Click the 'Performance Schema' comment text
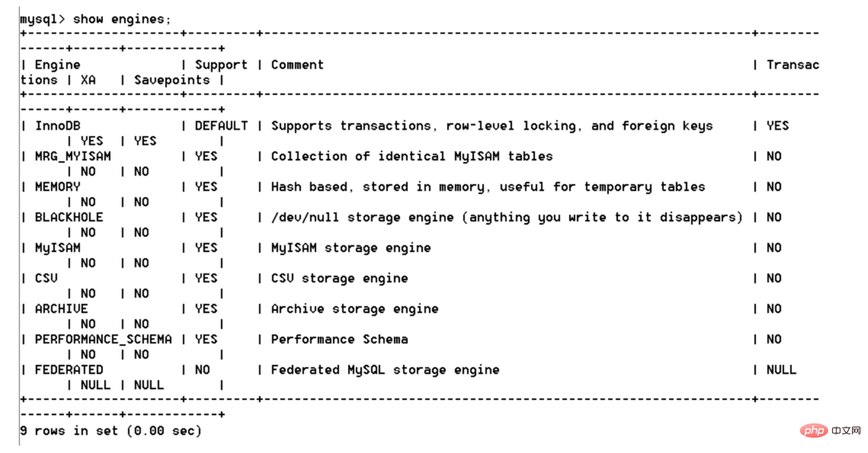 point(339,339)
